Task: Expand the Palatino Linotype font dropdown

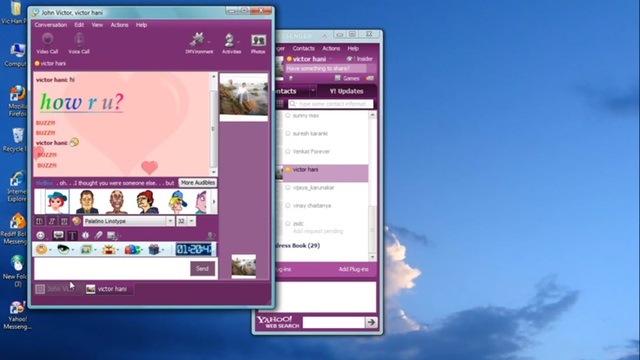Action: click(x=170, y=221)
